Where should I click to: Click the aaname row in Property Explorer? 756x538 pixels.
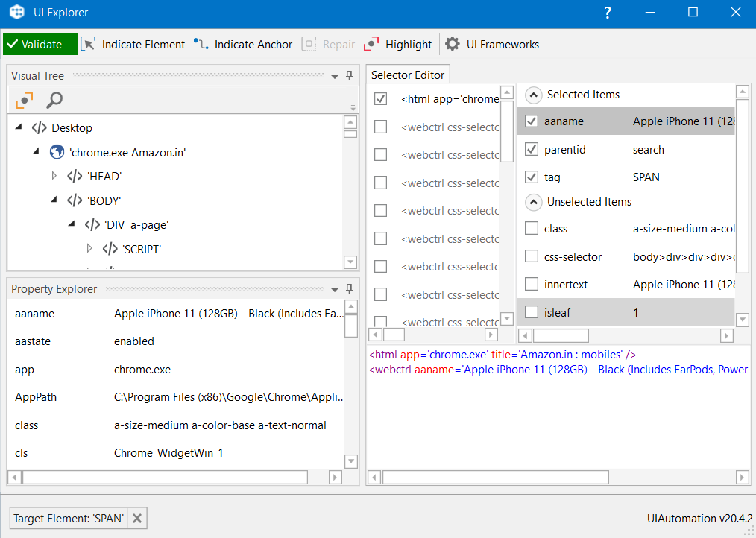pos(175,314)
